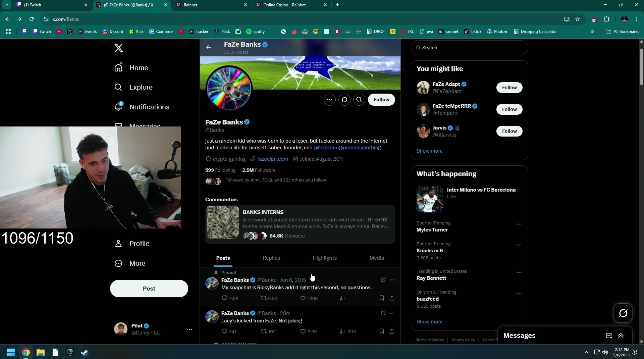Viewport: 644px width, 359px height.
Task: Open Inter Milano vs FC Barcelona event
Action: click(469, 199)
